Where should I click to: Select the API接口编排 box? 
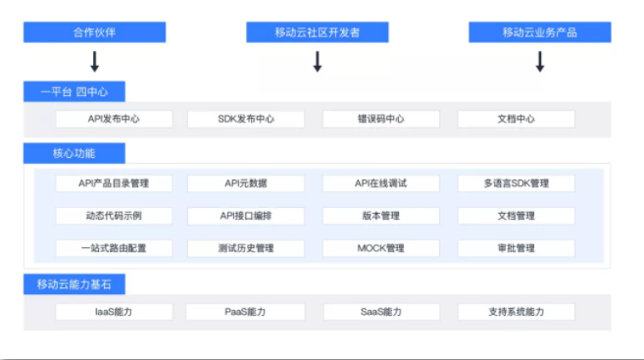pyautogui.click(x=246, y=216)
